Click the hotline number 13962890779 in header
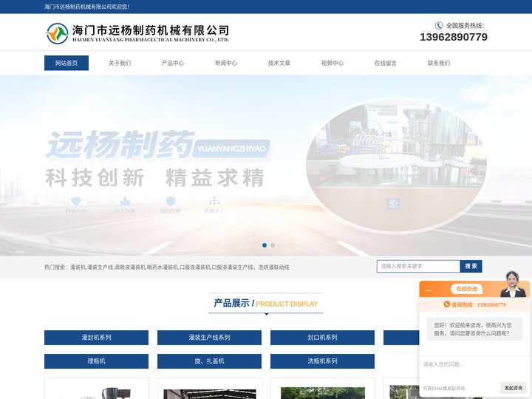This screenshot has width=532, height=399. [x=454, y=37]
